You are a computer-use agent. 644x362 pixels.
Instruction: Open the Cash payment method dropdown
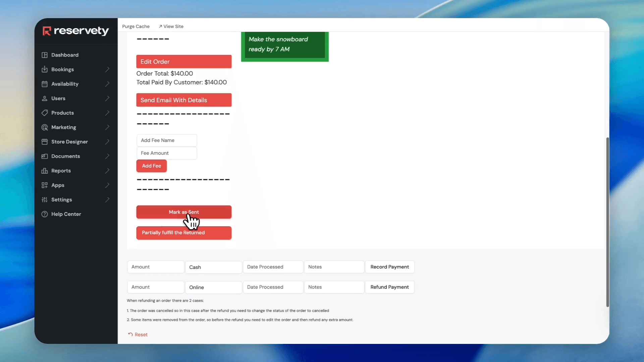click(x=213, y=267)
